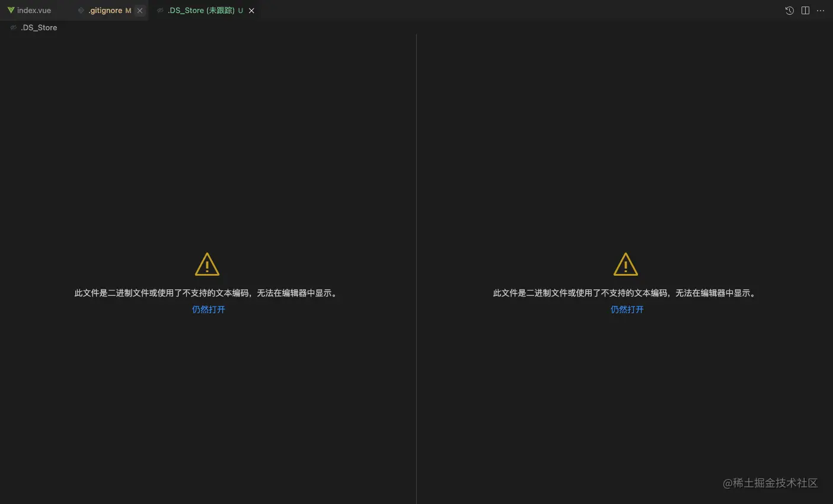Open the More Actions ellipsis menu

click(x=821, y=11)
